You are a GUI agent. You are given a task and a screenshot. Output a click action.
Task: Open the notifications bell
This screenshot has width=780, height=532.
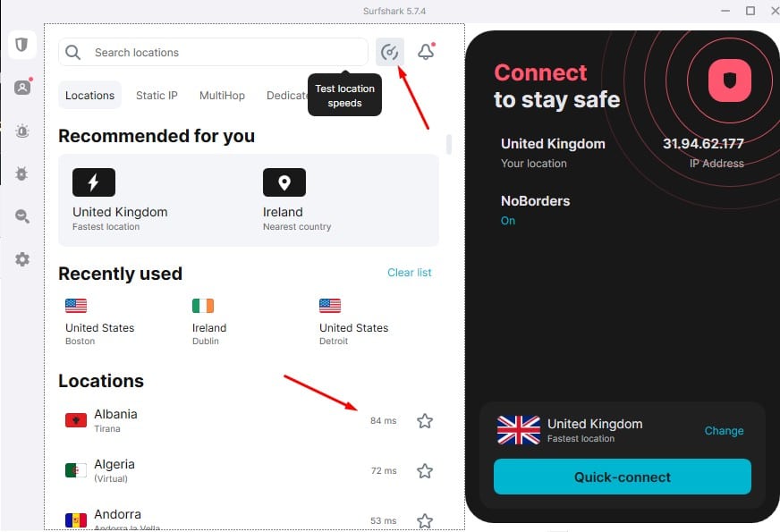click(x=426, y=52)
